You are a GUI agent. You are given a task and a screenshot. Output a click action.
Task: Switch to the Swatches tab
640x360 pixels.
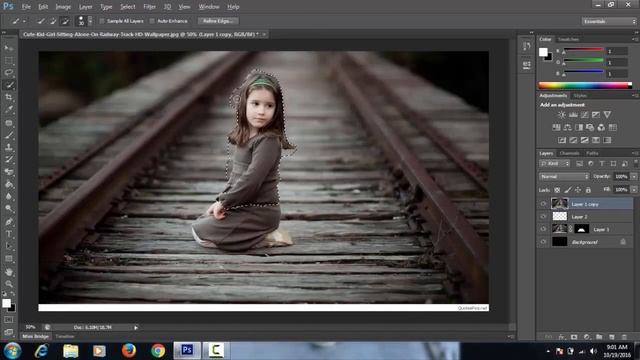[568, 39]
